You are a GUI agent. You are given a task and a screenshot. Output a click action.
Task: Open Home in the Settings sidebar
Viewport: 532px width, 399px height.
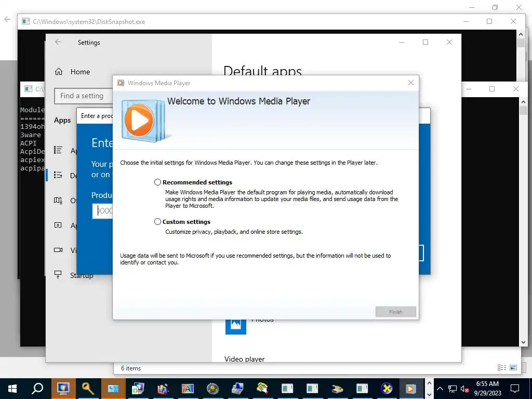[x=80, y=72]
